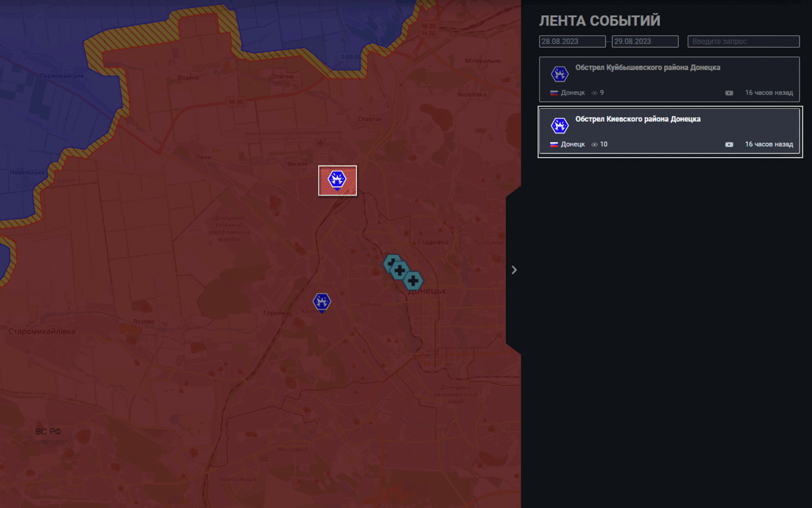Select the middle medical cross map marker
Viewport: 812px width, 508px height.
400,270
